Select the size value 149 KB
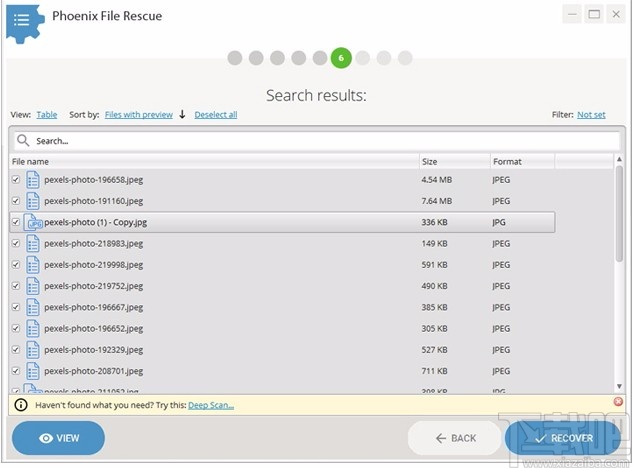 (x=434, y=243)
